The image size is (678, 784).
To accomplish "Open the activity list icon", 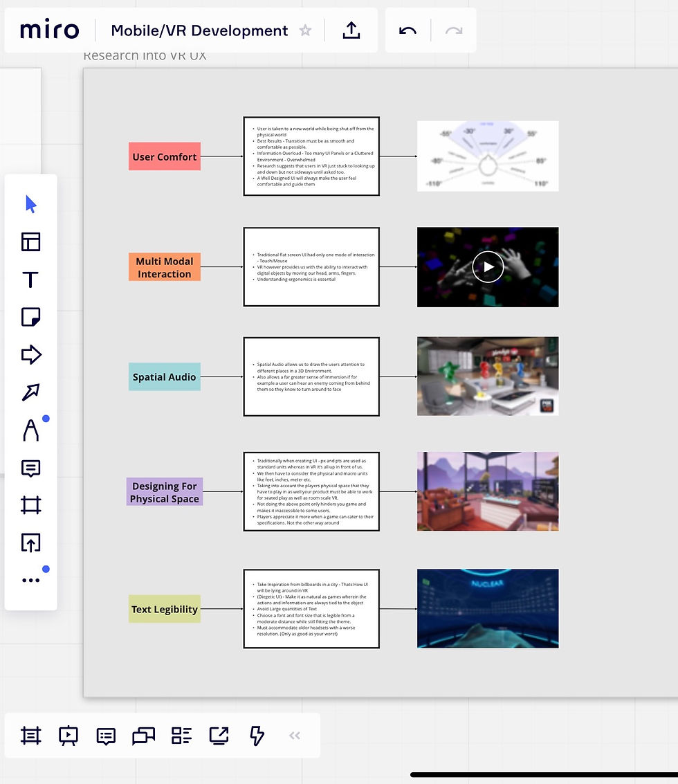I will click(x=181, y=736).
